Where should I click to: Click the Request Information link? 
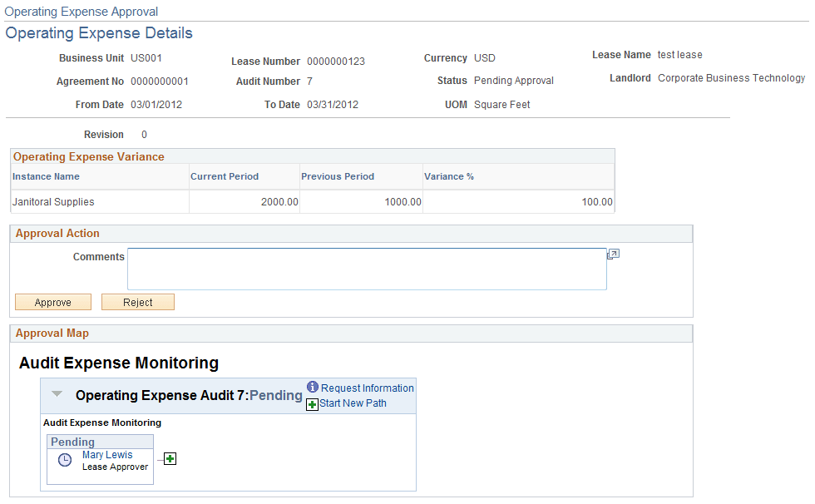click(367, 388)
